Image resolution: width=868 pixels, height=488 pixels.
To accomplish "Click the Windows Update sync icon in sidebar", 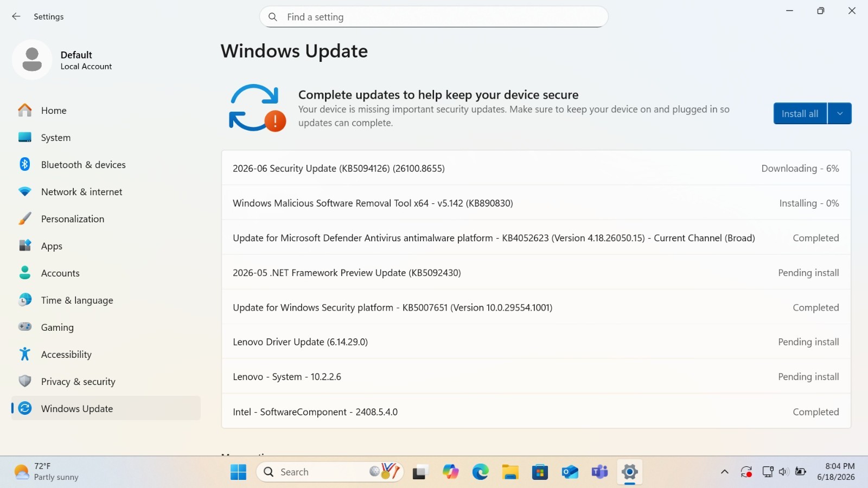I will pyautogui.click(x=25, y=408).
